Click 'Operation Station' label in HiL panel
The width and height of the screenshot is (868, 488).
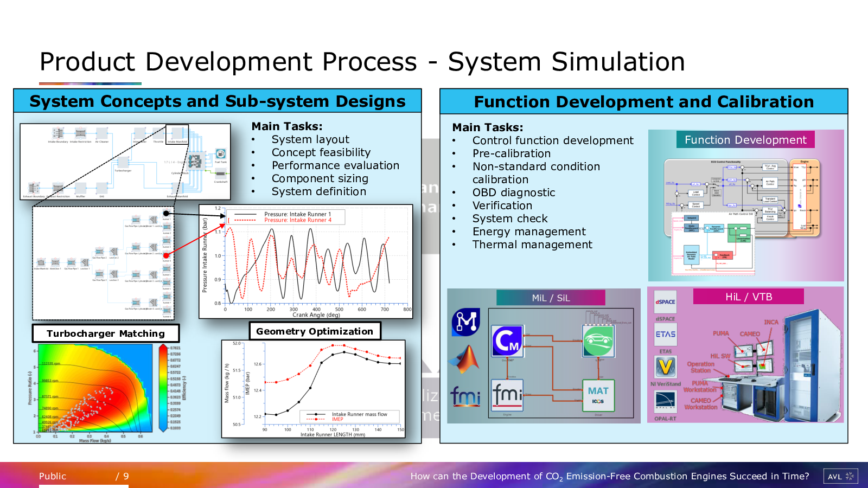click(700, 367)
